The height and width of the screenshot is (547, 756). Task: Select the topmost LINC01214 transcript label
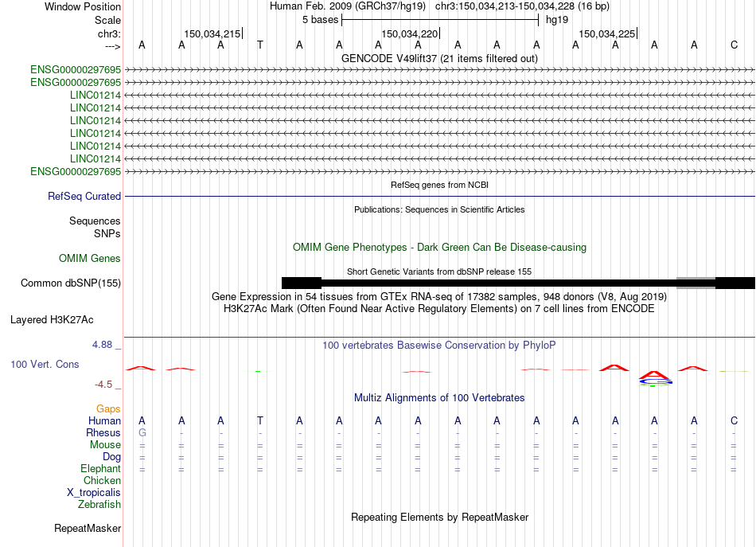(x=95, y=95)
